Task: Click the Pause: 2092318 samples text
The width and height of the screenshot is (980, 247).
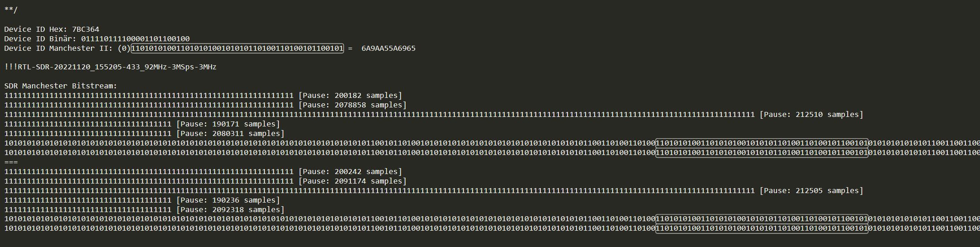Action: (230, 209)
